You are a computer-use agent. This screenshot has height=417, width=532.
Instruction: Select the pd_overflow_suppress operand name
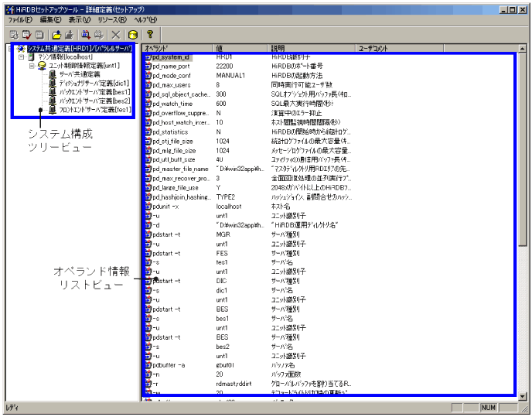coord(180,113)
